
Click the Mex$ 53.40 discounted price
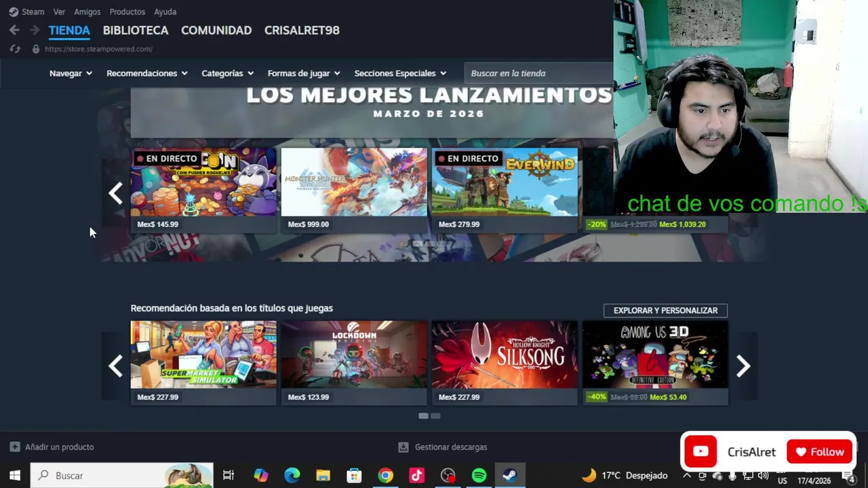pos(668,397)
